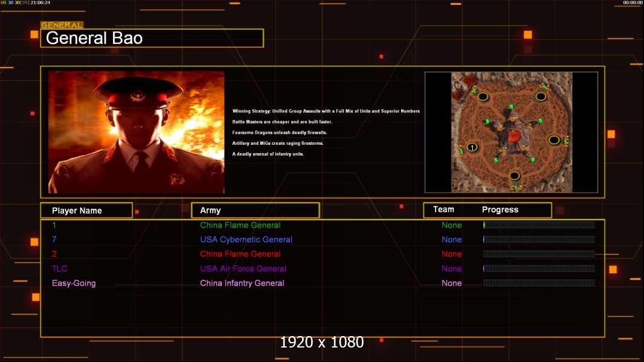This screenshot has height=362, width=644.
Task: Click the 21:06:24 clock readout
Action: 40,2
